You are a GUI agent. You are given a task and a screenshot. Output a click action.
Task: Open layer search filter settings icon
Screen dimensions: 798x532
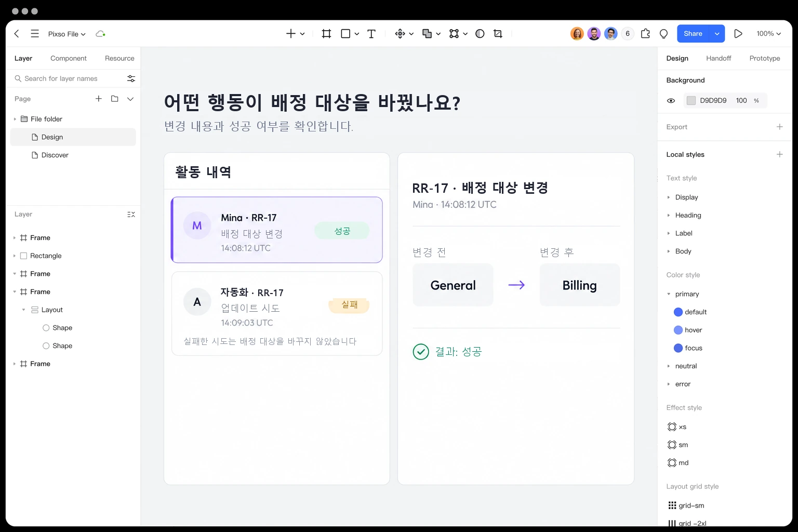click(131, 78)
